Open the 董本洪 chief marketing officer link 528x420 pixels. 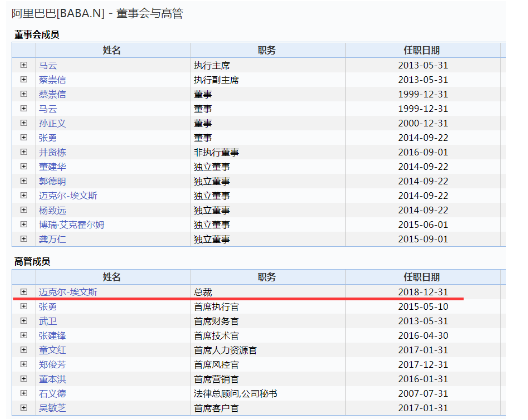point(52,379)
